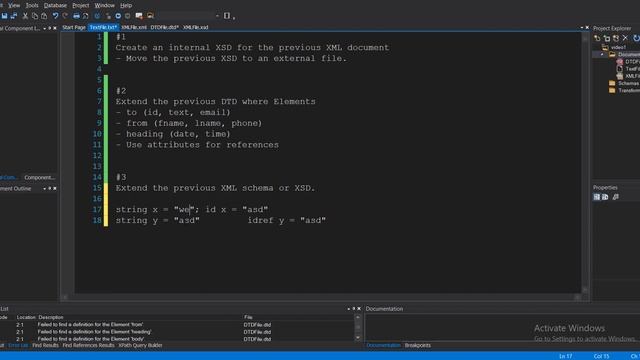The image size is (640, 360).
Task: Open the Project menu
Action: [x=80, y=5]
